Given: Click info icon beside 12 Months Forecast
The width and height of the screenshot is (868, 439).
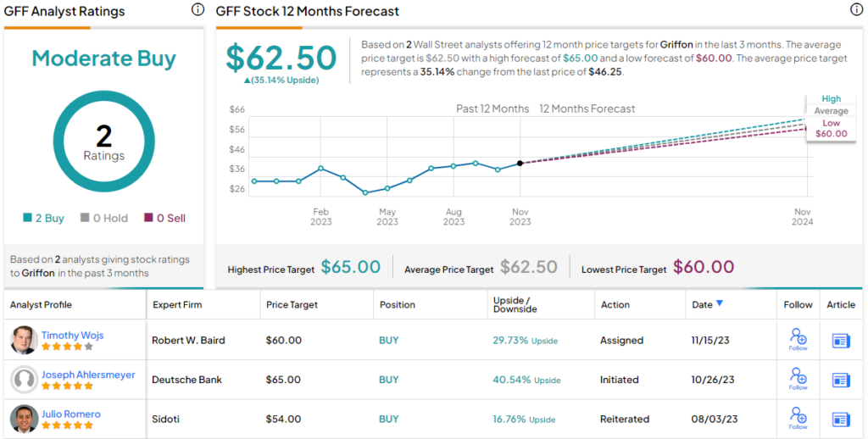Looking at the screenshot, I should (856, 10).
